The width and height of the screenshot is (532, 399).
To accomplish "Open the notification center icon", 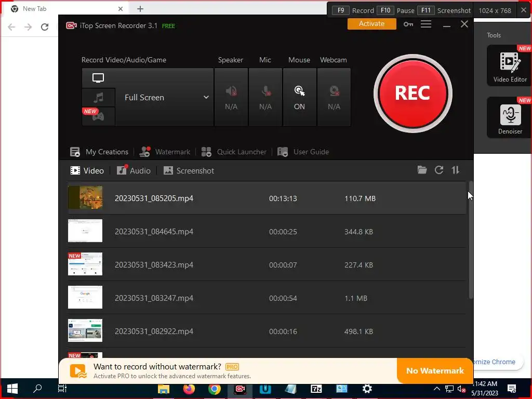I will (512, 389).
